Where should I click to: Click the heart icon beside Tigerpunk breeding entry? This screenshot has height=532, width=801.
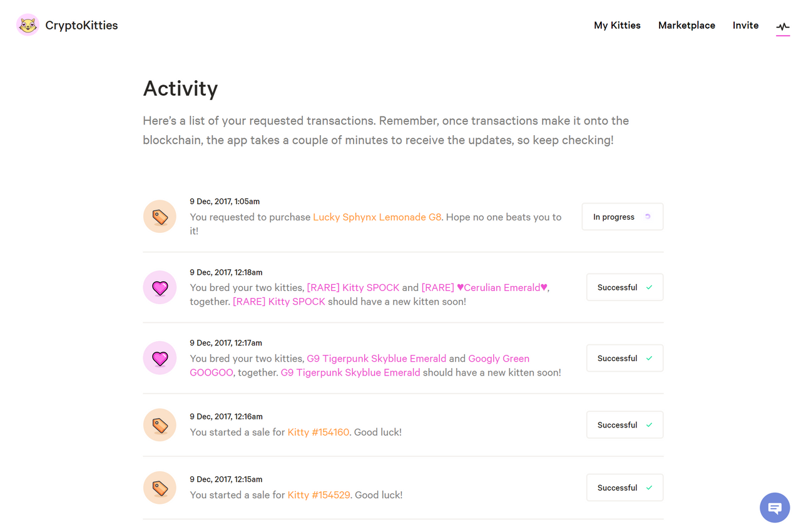point(160,358)
